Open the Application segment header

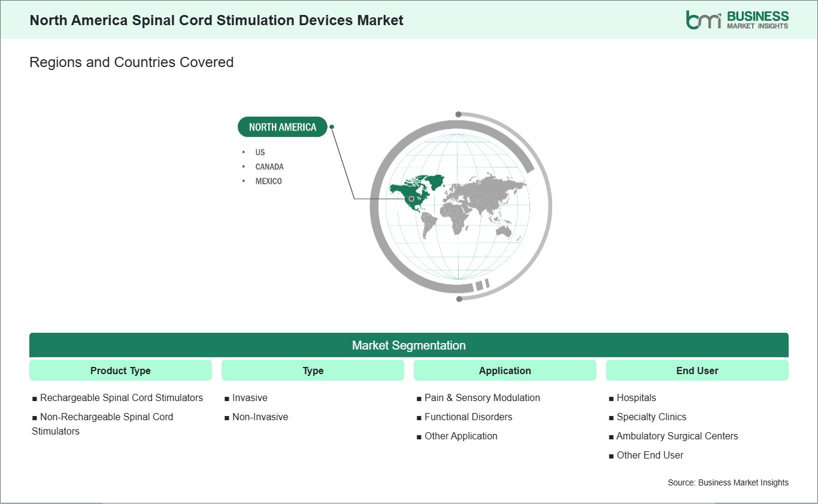(x=505, y=371)
